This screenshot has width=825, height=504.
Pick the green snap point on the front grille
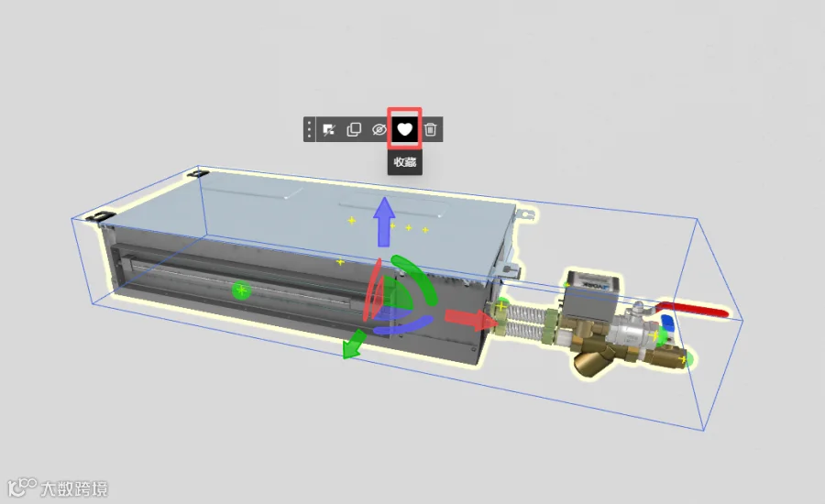point(241,290)
